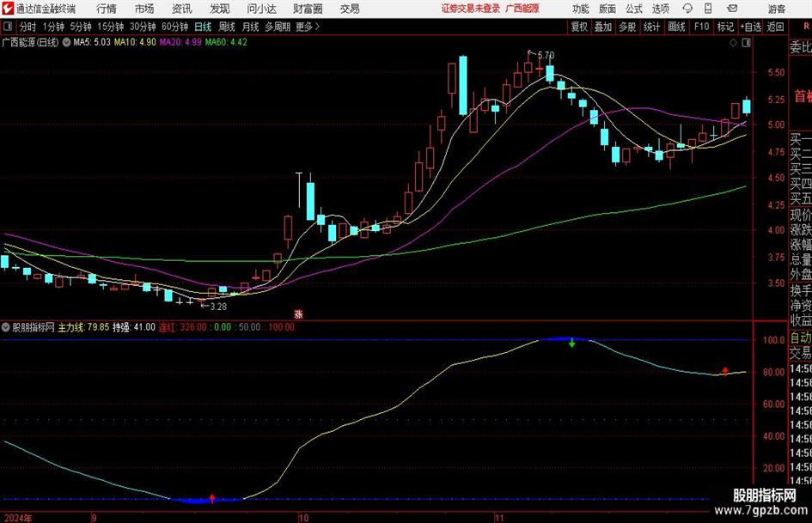Click the 广西能源 stock name in title bar
The height and width of the screenshot is (523, 812).
pos(522,9)
